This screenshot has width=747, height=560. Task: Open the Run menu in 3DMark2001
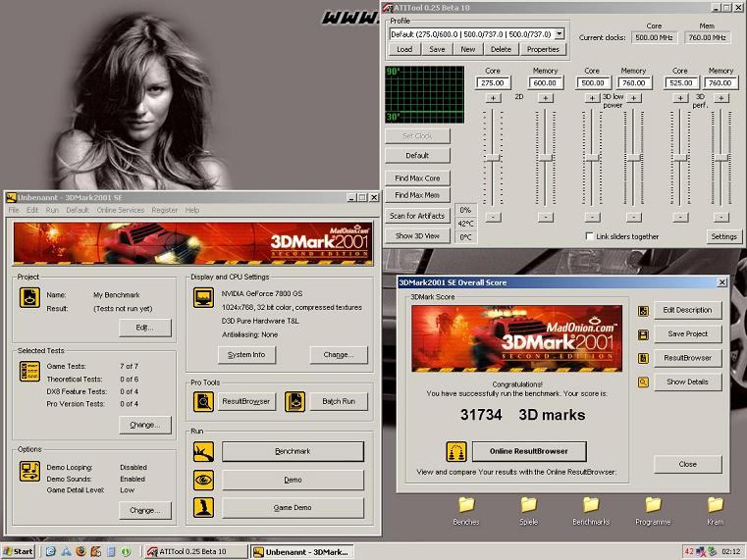[x=52, y=210]
